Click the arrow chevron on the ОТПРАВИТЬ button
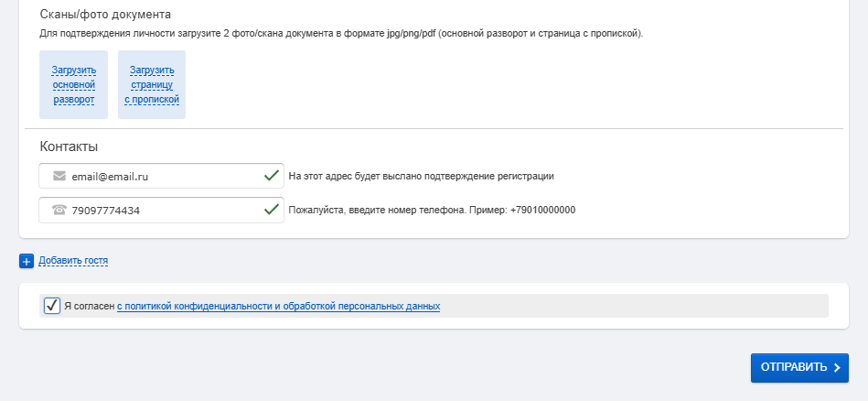Image resolution: width=868 pixels, height=401 pixels. click(837, 368)
